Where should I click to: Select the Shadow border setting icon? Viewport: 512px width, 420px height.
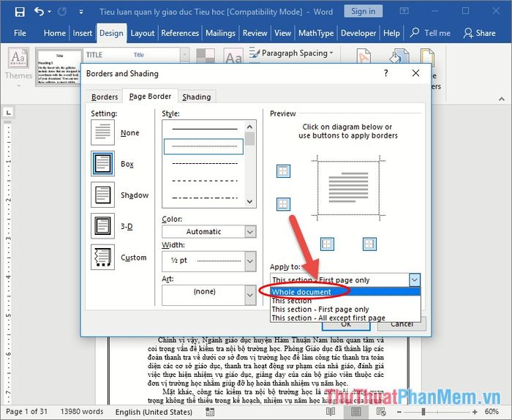103,195
